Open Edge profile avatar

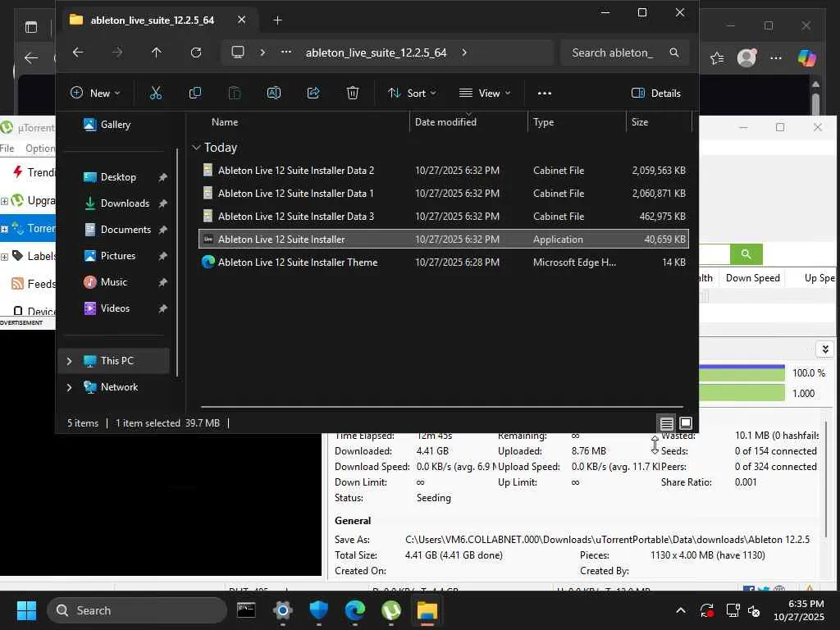[746, 58]
